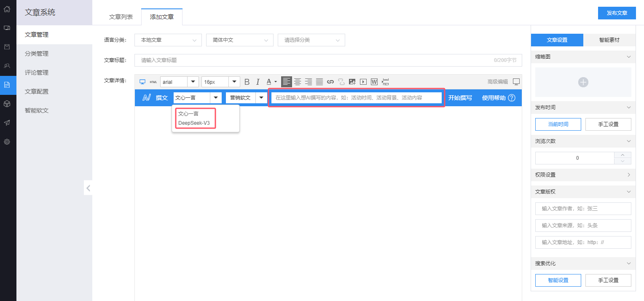The width and height of the screenshot is (644, 301).
Task: Click the 发布文章 button
Action: pyautogui.click(x=617, y=13)
